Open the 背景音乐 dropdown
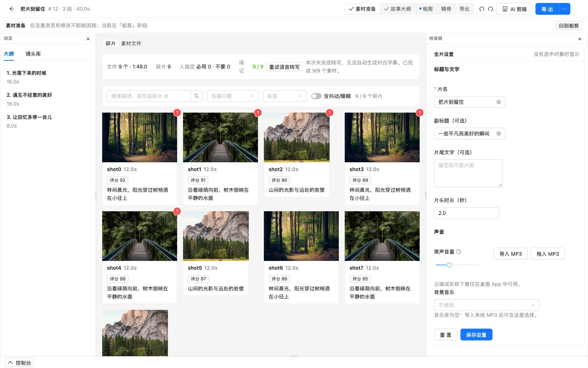Screen dimensions: 588x368 pos(487,305)
